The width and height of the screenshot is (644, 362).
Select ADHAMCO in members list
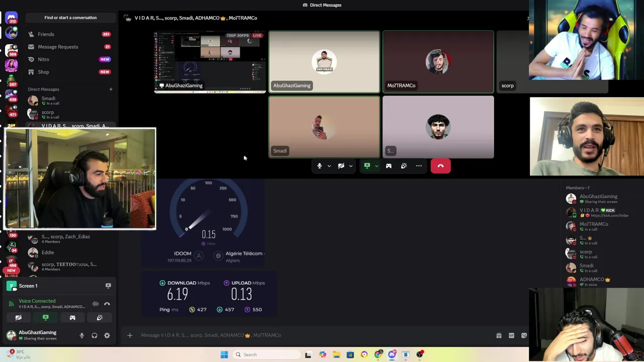[x=599, y=282]
